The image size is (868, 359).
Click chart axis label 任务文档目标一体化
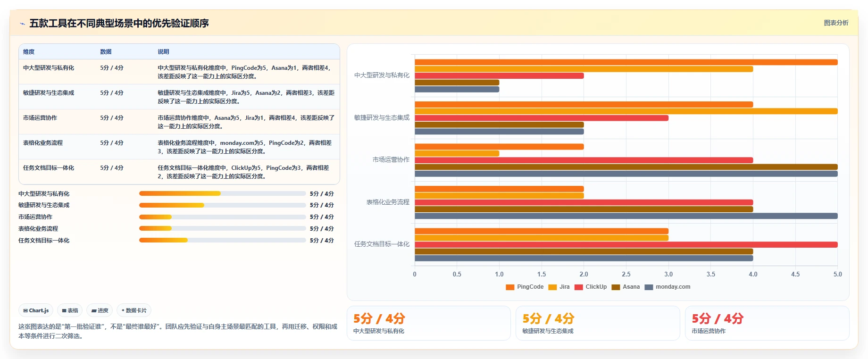382,244
